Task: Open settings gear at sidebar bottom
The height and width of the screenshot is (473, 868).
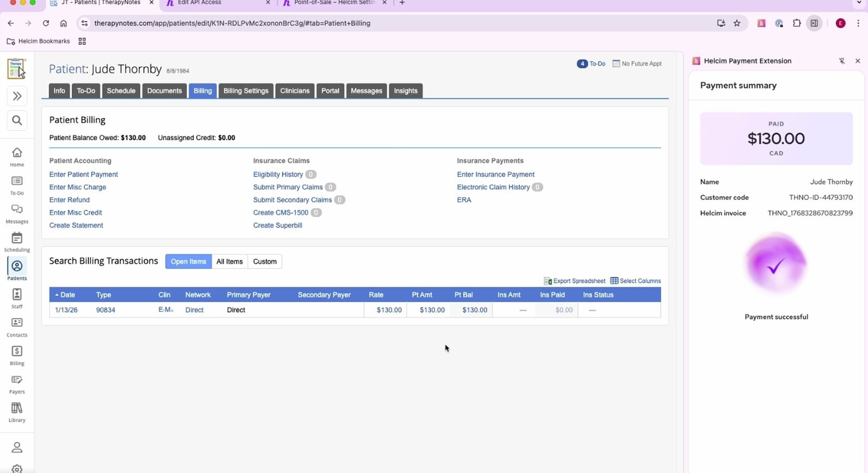Action: [x=17, y=469]
